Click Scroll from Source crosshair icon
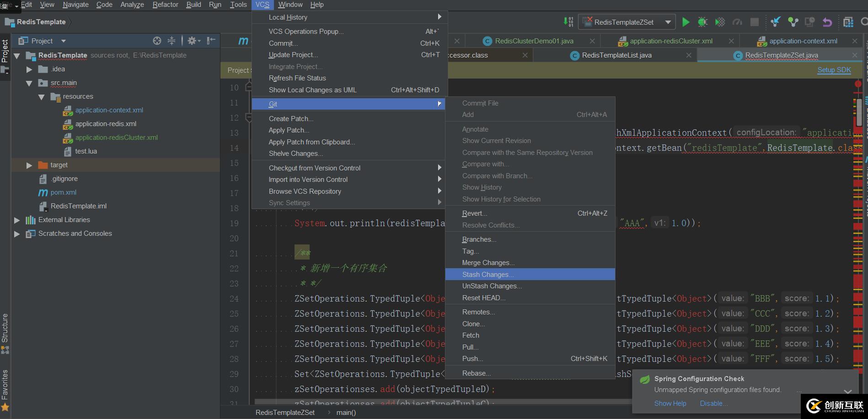 click(x=157, y=41)
